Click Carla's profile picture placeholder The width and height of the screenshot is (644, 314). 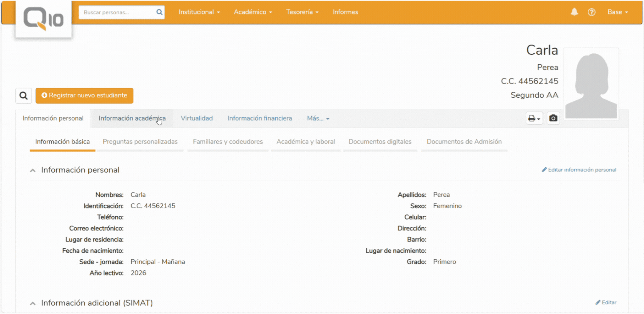pos(591,84)
